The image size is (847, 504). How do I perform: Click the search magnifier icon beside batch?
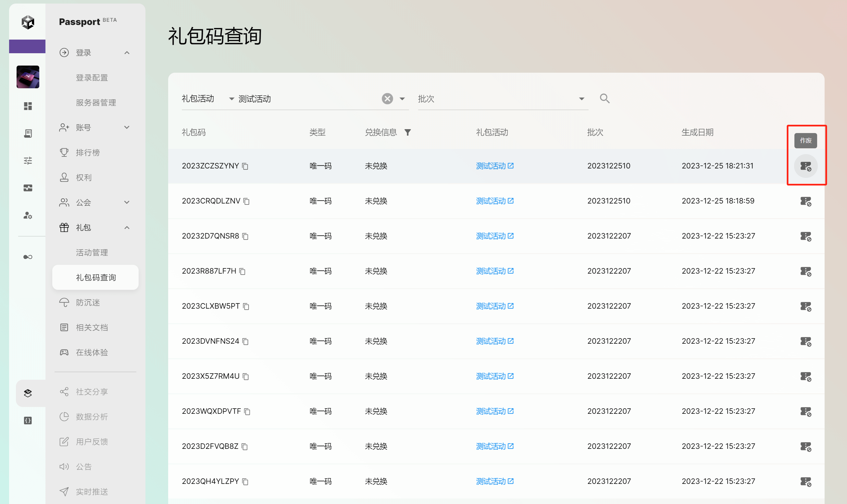tap(604, 98)
